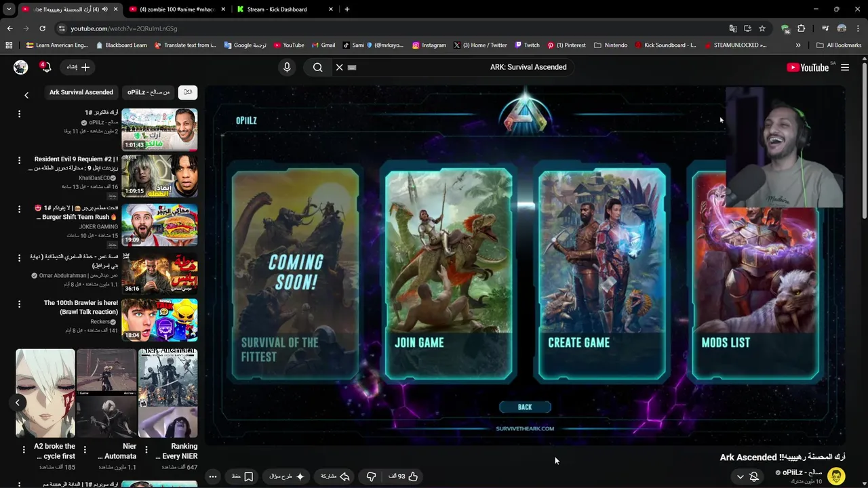The height and width of the screenshot is (488, 868).
Task: Open the Burger Shift Team Rush thumbnail
Action: pos(159,224)
